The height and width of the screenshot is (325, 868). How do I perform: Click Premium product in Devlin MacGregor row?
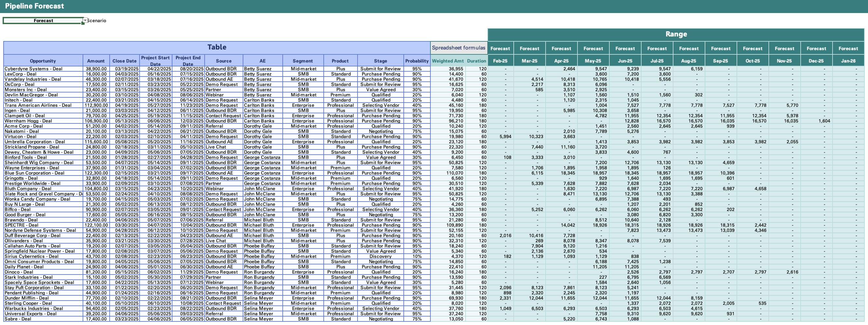pos(340,95)
